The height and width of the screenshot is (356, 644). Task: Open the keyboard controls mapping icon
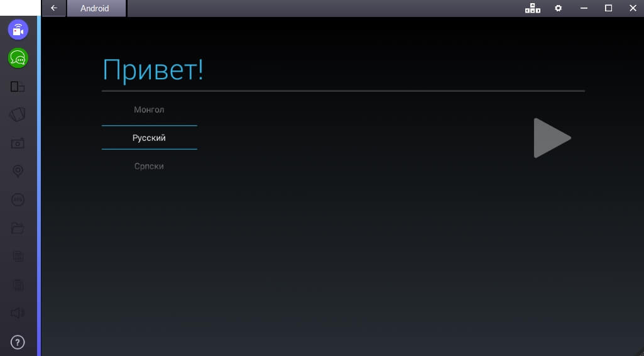532,8
